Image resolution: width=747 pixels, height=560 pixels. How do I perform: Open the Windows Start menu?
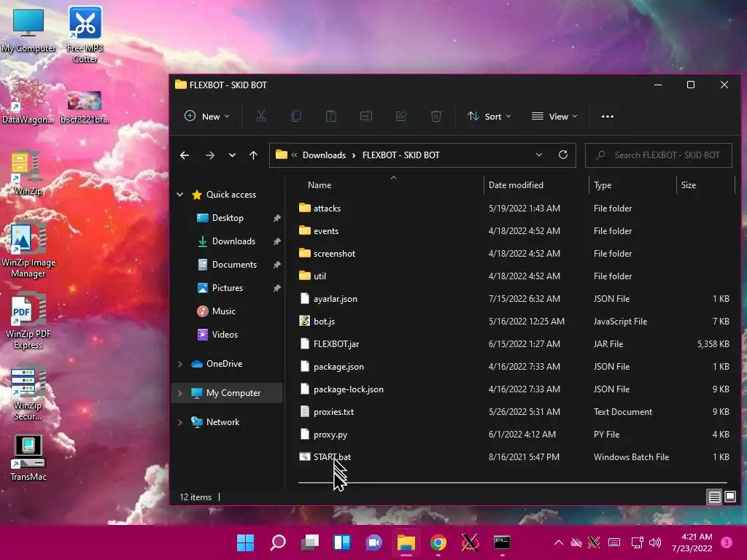[x=245, y=542]
